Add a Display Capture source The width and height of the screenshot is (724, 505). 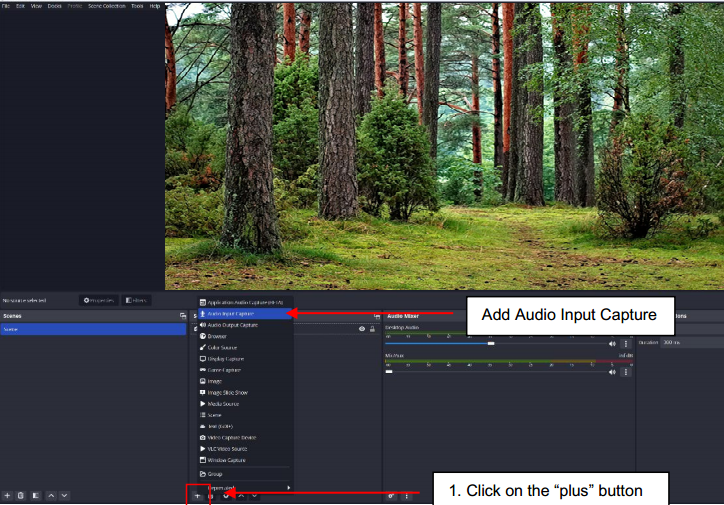(x=245, y=359)
